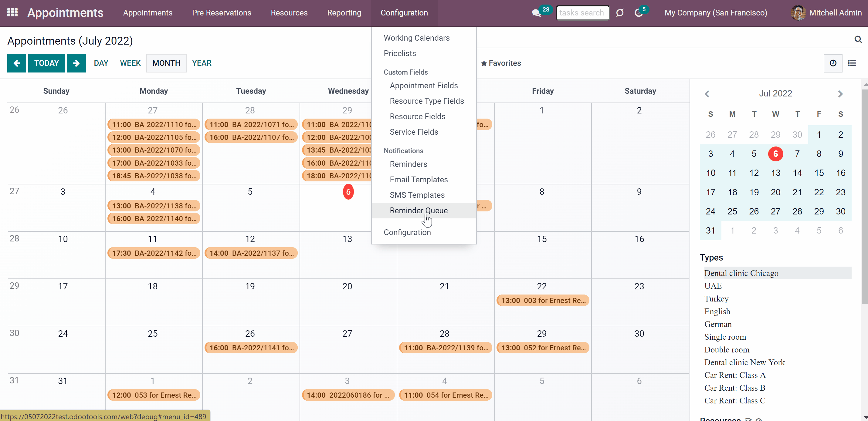Select today 6 in the mini calendar
Viewport: 868px width, 421px height.
pyautogui.click(x=776, y=154)
